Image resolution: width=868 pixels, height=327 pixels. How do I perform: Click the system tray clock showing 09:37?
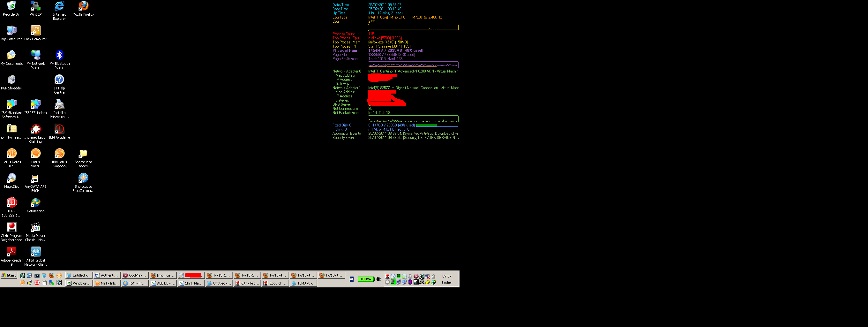point(447,277)
